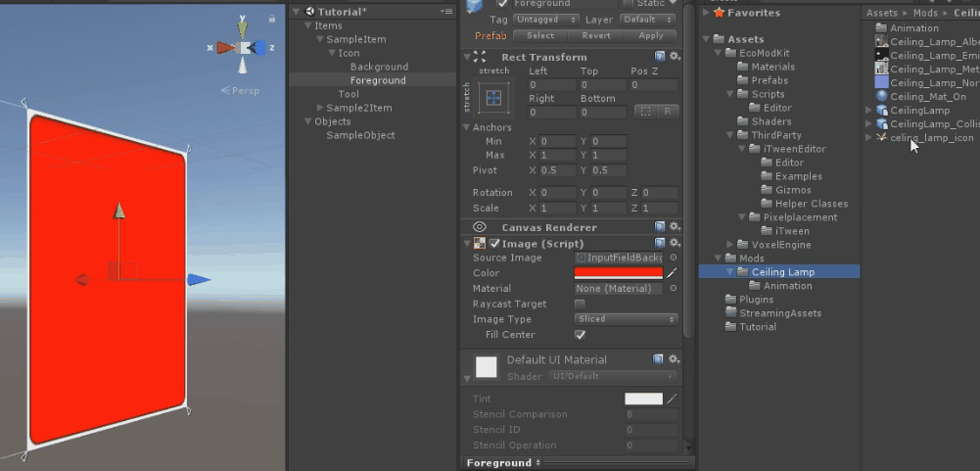
Task: Click the prefab Apply button
Action: tap(650, 35)
